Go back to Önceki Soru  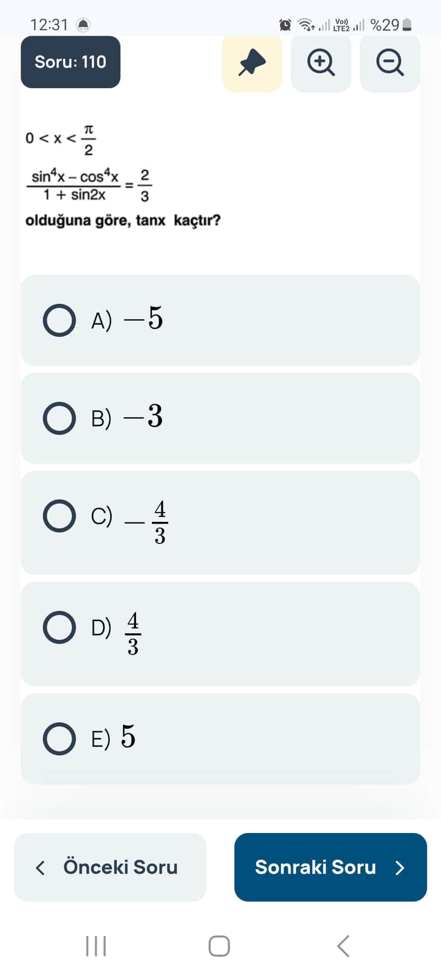pyautogui.click(x=110, y=867)
